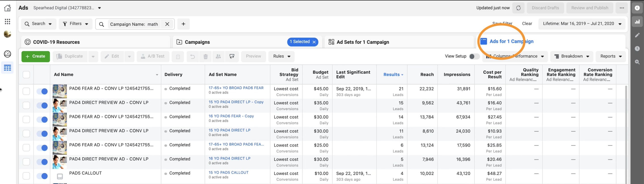644x184 pixels.
Task: Tick checkbox for 16 YO PAD6 FEAR - Copy row
Action: pos(26,120)
